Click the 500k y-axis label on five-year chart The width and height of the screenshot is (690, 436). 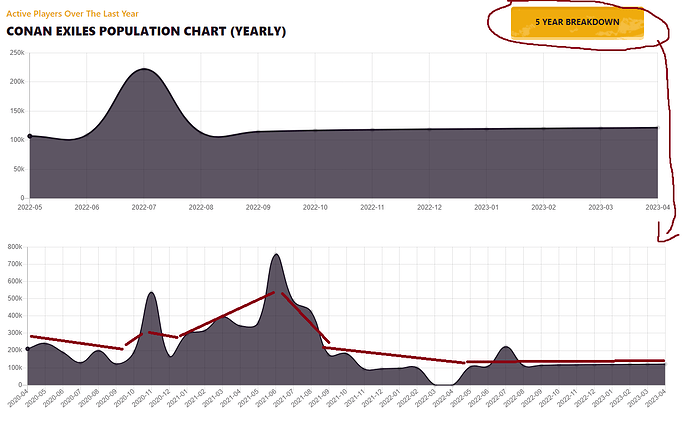pos(15,298)
